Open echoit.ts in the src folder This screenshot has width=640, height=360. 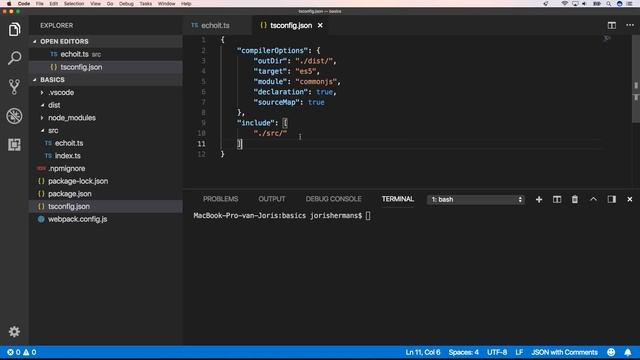click(106, 143)
